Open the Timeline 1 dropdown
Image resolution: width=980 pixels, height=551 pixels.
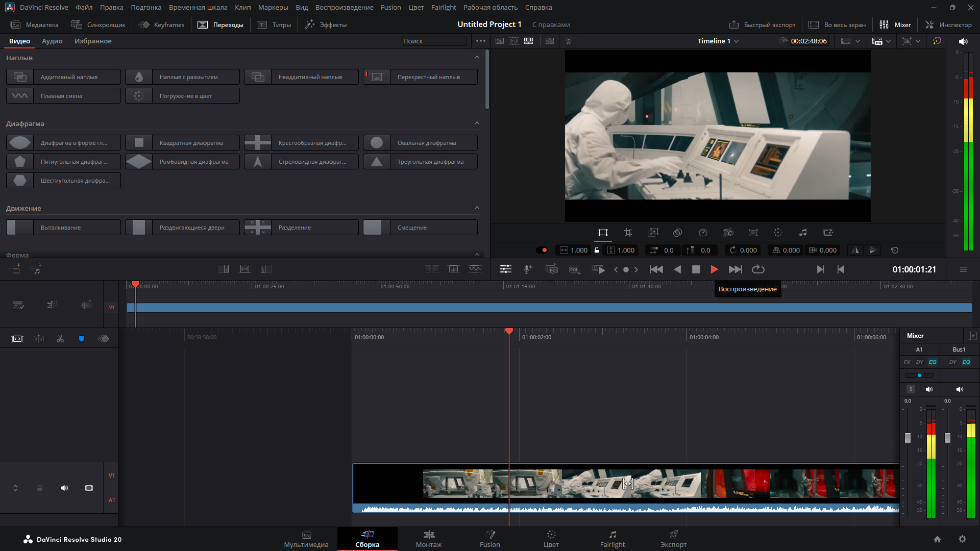(718, 41)
